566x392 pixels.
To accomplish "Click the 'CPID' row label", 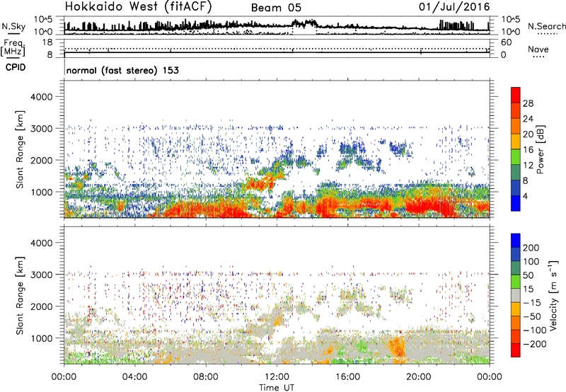I will (16, 67).
